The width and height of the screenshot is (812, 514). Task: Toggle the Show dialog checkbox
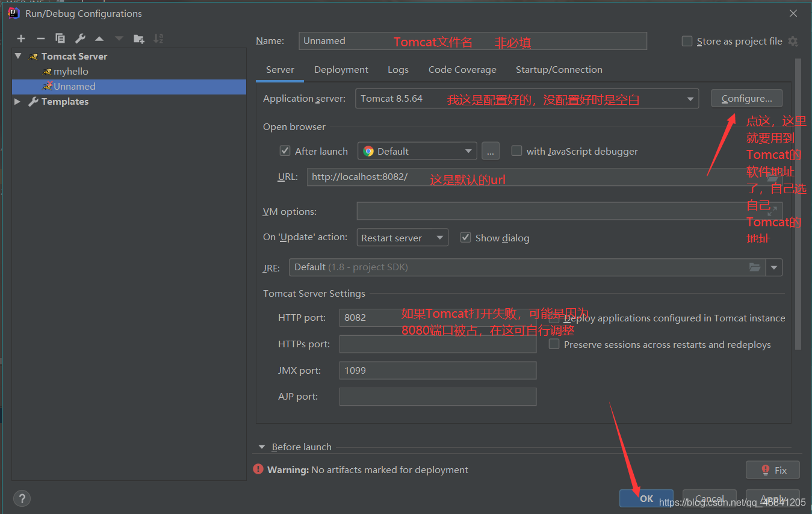pos(465,238)
